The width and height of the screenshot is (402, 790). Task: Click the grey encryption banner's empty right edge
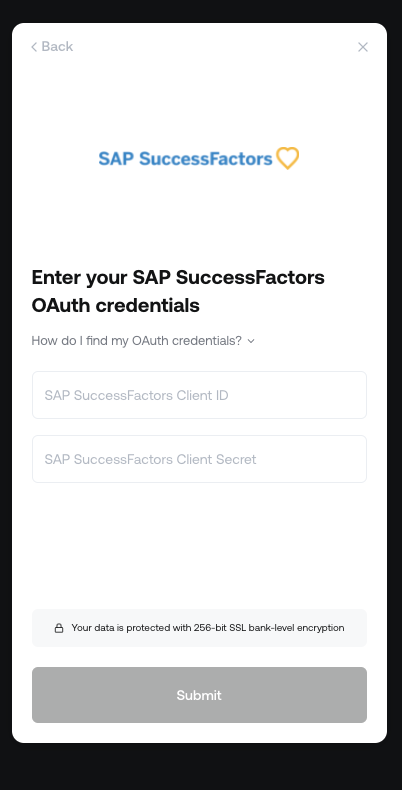pyautogui.click(x=356, y=628)
